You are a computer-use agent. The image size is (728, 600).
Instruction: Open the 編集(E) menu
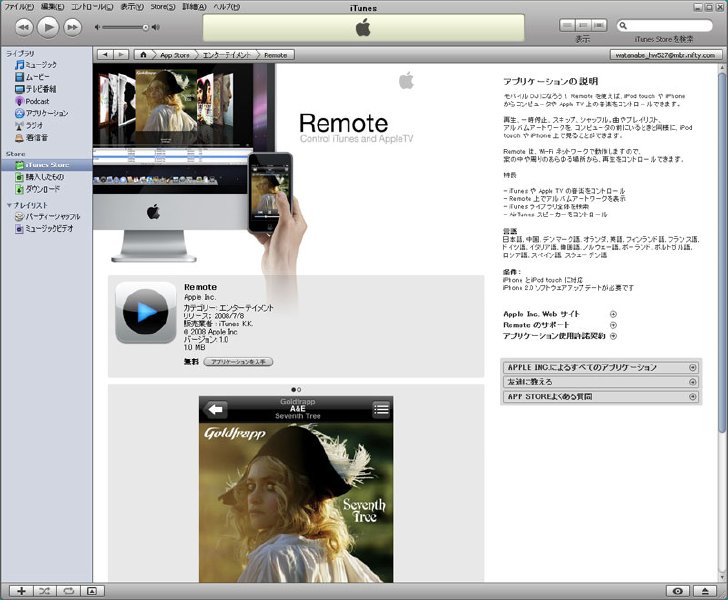(x=52, y=7)
